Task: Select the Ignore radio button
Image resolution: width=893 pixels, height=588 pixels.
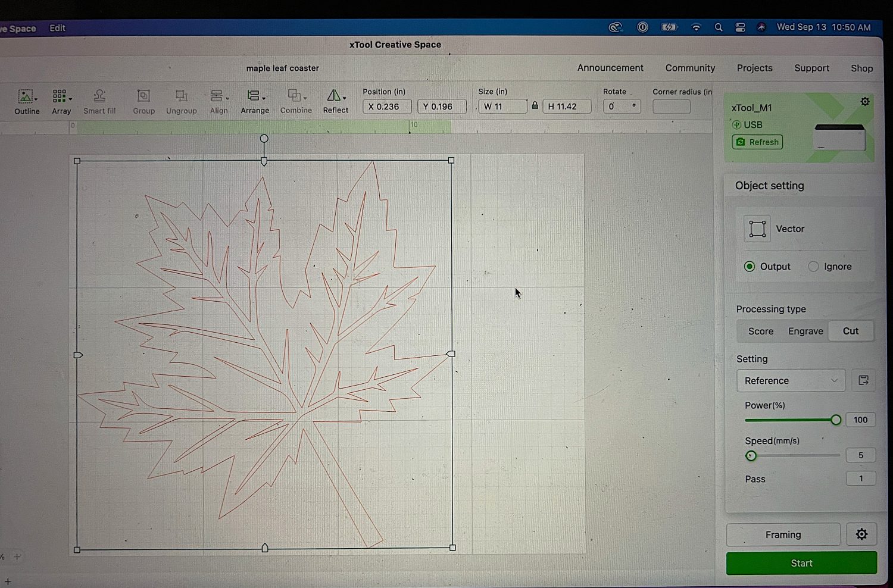Action: pyautogui.click(x=813, y=267)
